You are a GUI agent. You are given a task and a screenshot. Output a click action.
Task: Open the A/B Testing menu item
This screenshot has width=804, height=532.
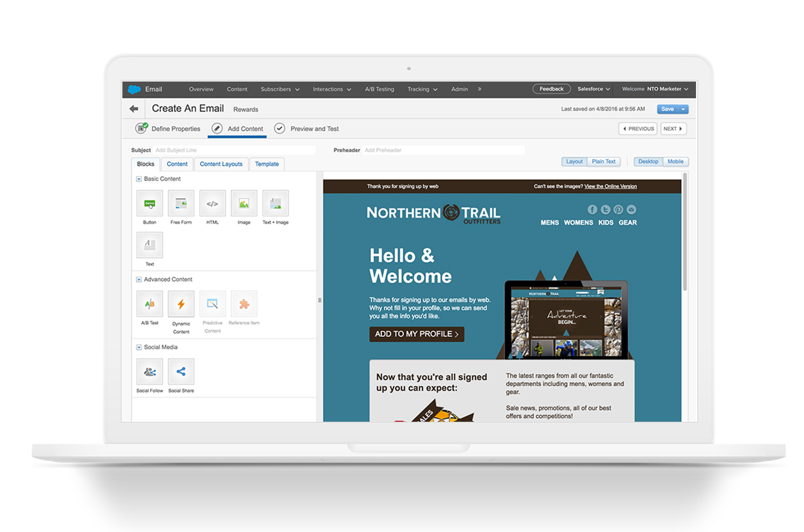pyautogui.click(x=380, y=89)
